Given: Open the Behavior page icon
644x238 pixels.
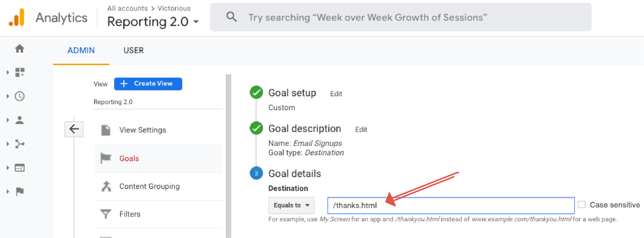Looking at the screenshot, I should tap(19, 168).
